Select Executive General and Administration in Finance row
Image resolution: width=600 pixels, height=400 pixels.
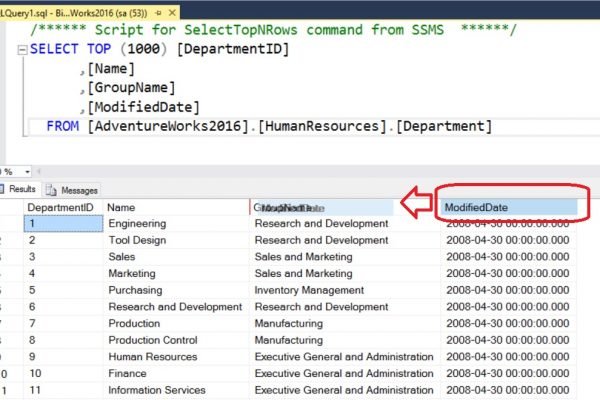345,374
